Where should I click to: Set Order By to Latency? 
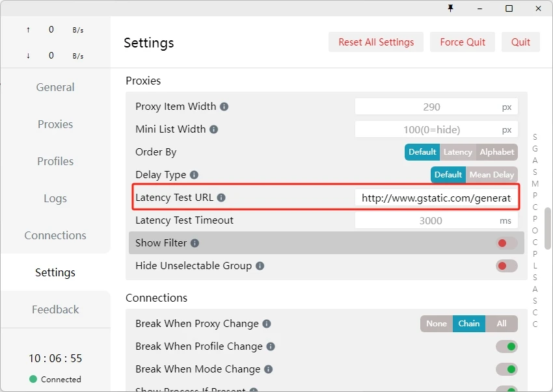pos(457,152)
